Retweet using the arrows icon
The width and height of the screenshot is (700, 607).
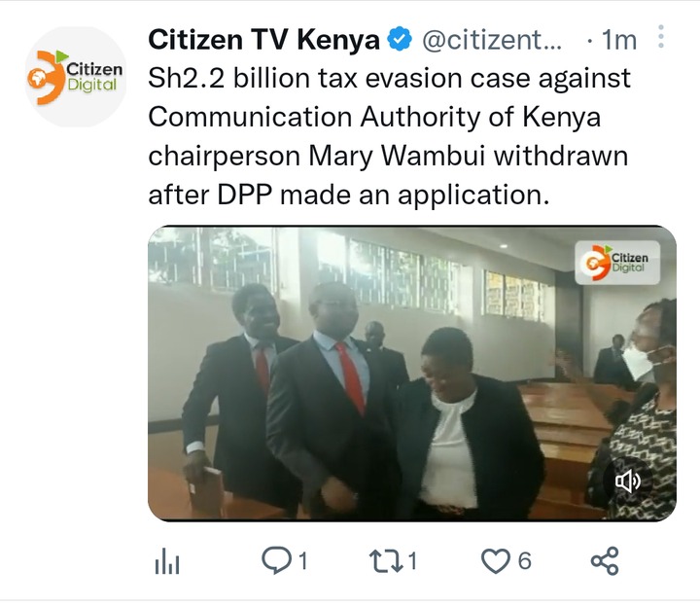click(387, 560)
